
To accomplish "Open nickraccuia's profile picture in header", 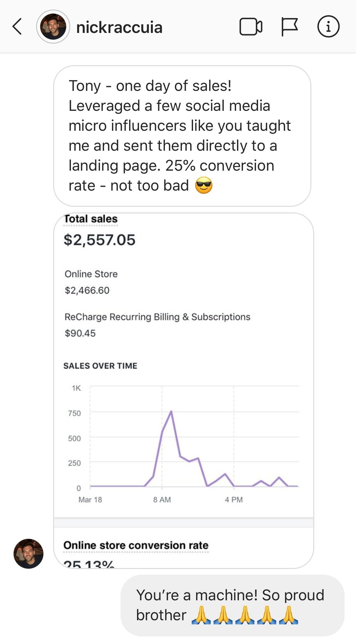I will point(53,27).
